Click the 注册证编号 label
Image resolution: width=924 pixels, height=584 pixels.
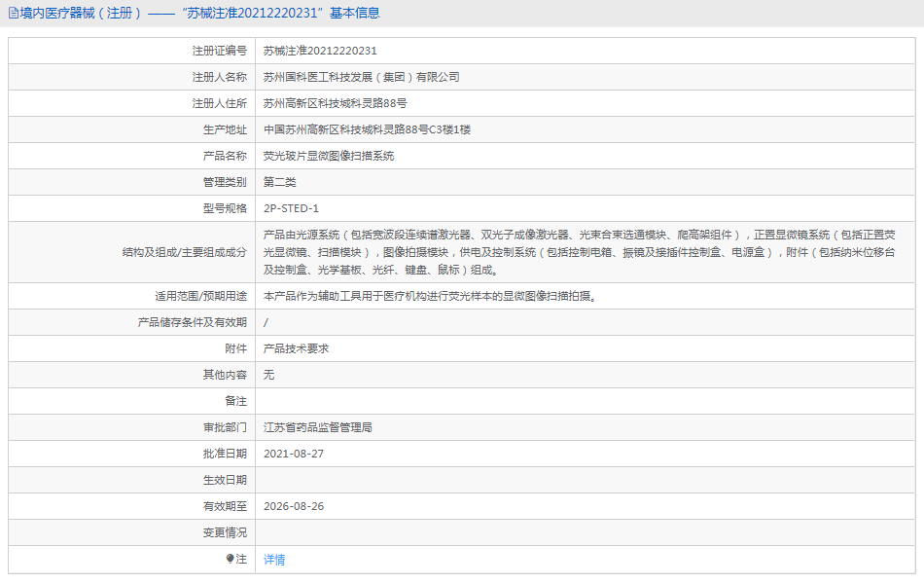(x=219, y=51)
